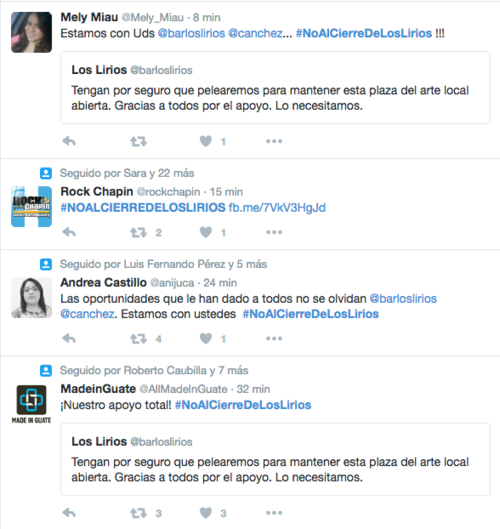This screenshot has height=529, width=500.
Task: Reply to Andrea Castillo's tweet
Action: click(x=69, y=338)
